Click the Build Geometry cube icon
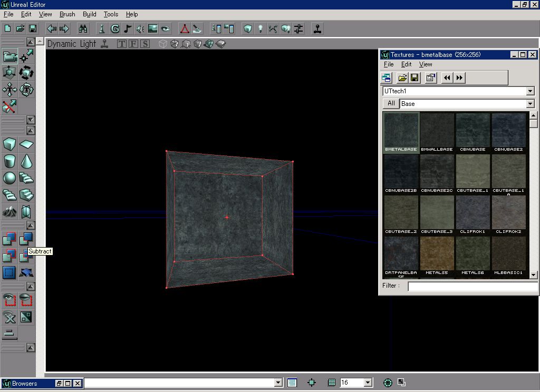This screenshot has width=540, height=392. point(247,29)
